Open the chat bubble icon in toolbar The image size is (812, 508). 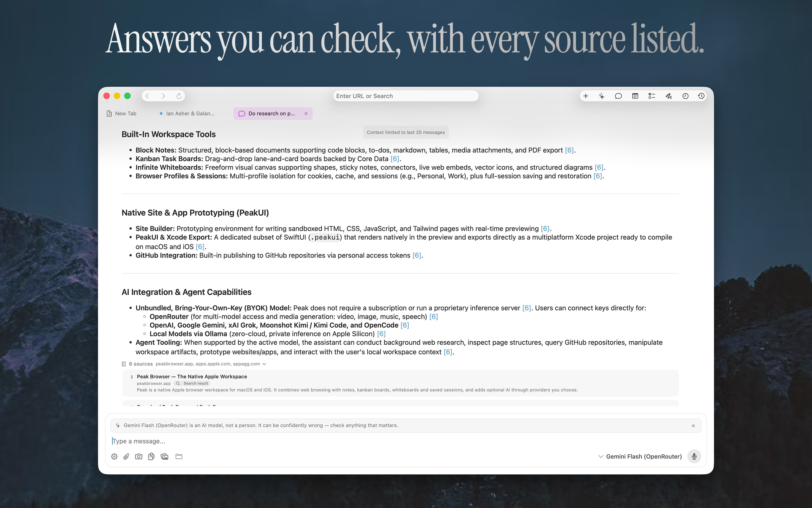click(x=619, y=96)
